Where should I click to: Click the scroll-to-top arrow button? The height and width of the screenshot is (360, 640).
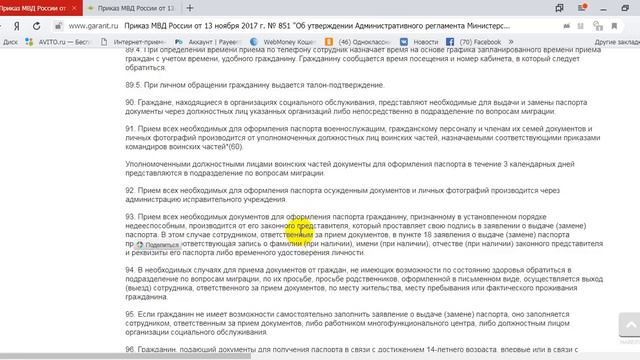tap(630, 325)
